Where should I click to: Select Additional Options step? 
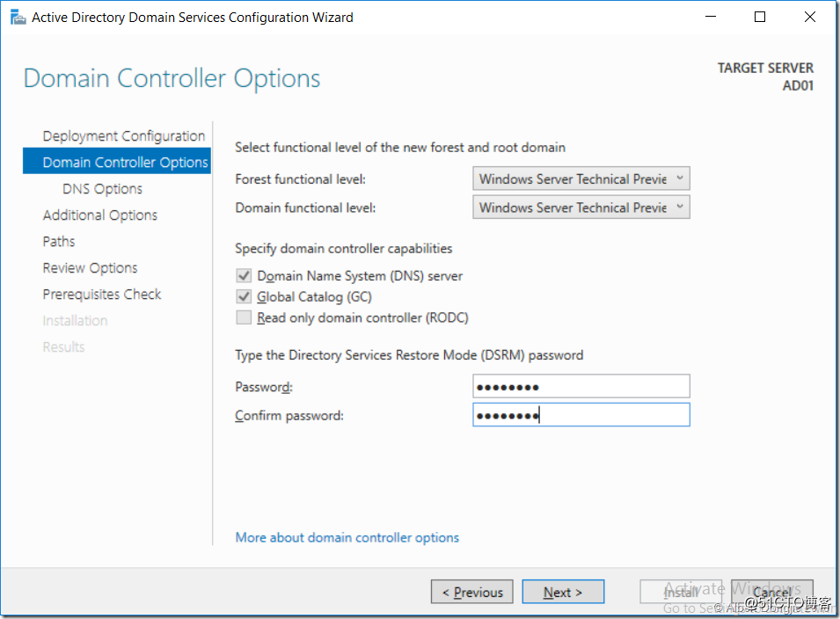(x=100, y=215)
